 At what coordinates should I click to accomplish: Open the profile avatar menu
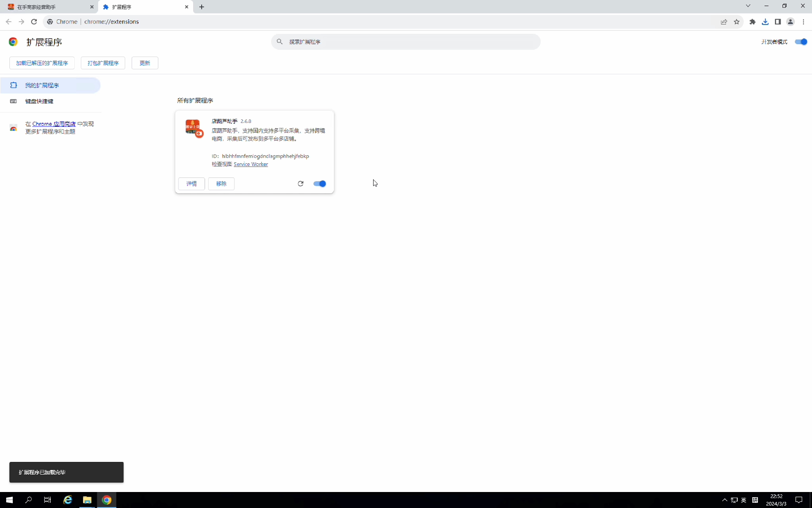[x=790, y=22]
